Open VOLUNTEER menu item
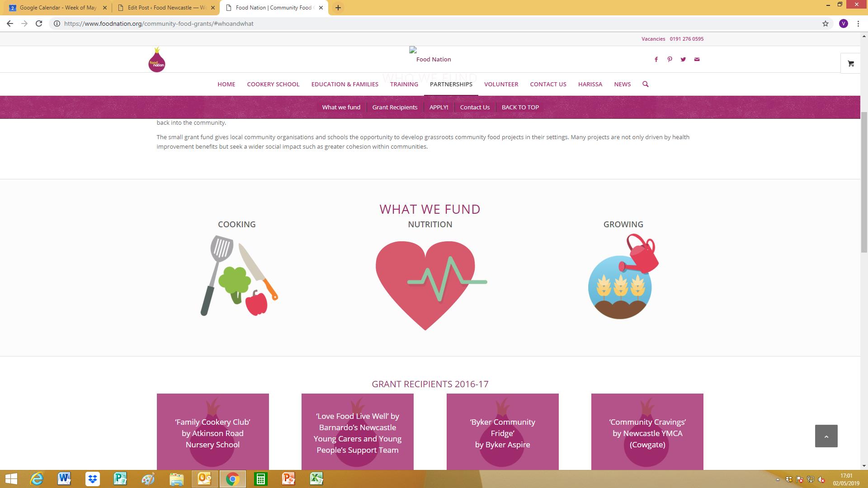Screen dimensions: 868x488 point(501,84)
